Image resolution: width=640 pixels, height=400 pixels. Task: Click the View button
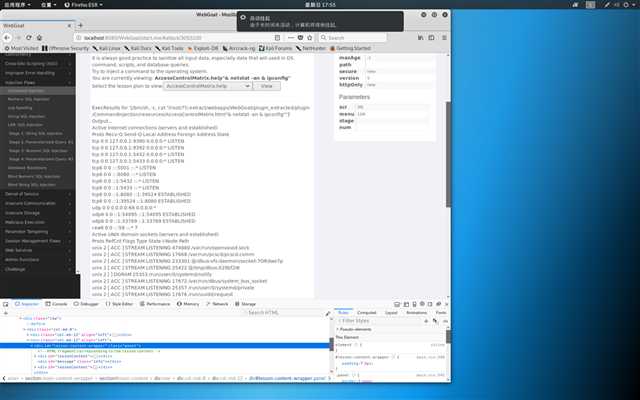click(267, 86)
